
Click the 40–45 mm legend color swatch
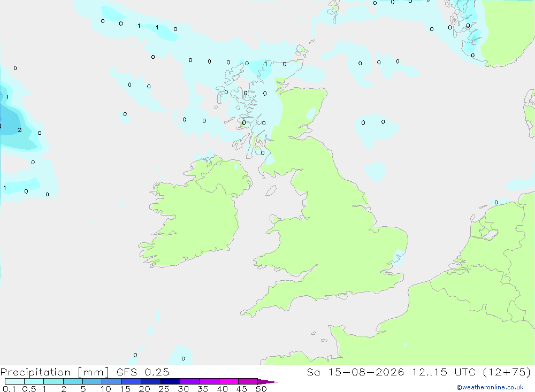[x=228, y=381]
